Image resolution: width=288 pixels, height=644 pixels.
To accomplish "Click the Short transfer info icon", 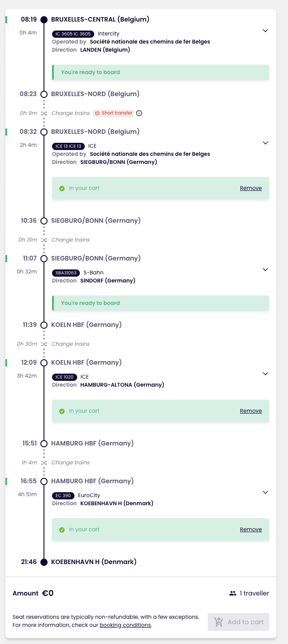I will (x=139, y=113).
